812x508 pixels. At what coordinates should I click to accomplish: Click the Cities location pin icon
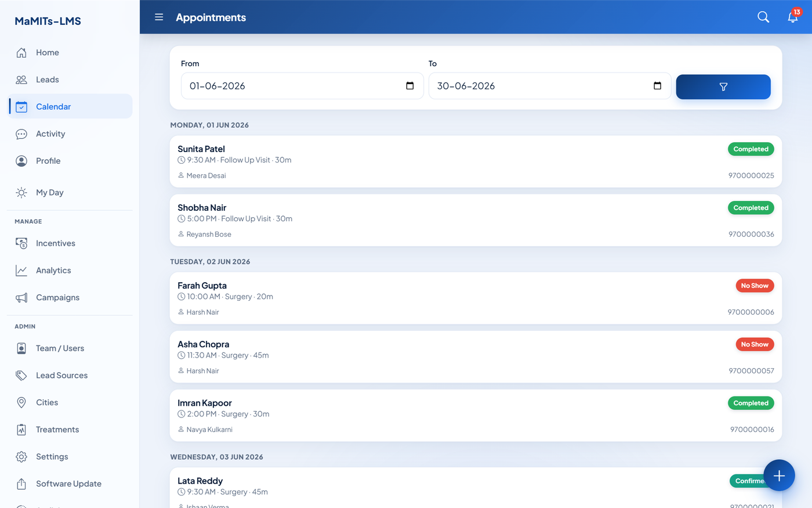coord(21,403)
